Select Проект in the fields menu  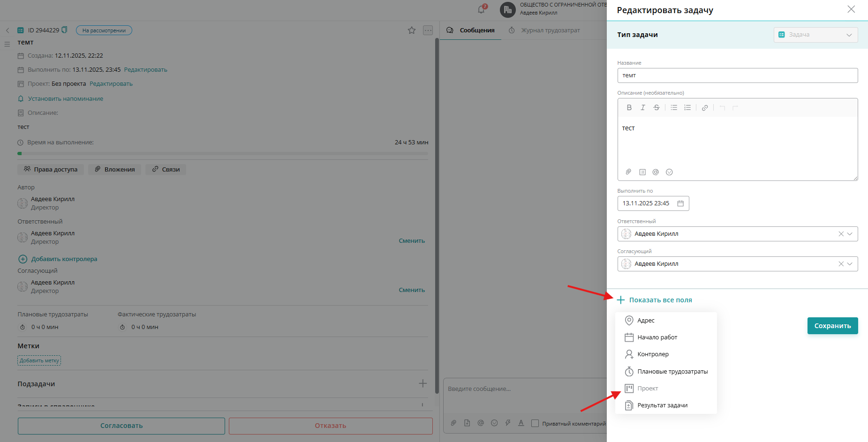(666, 389)
